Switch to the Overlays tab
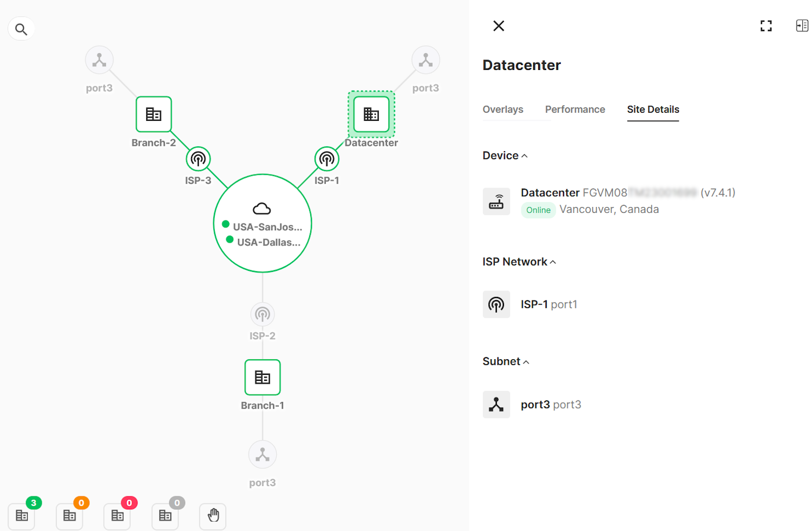Viewport: 812px width, 531px height. tap(502, 109)
